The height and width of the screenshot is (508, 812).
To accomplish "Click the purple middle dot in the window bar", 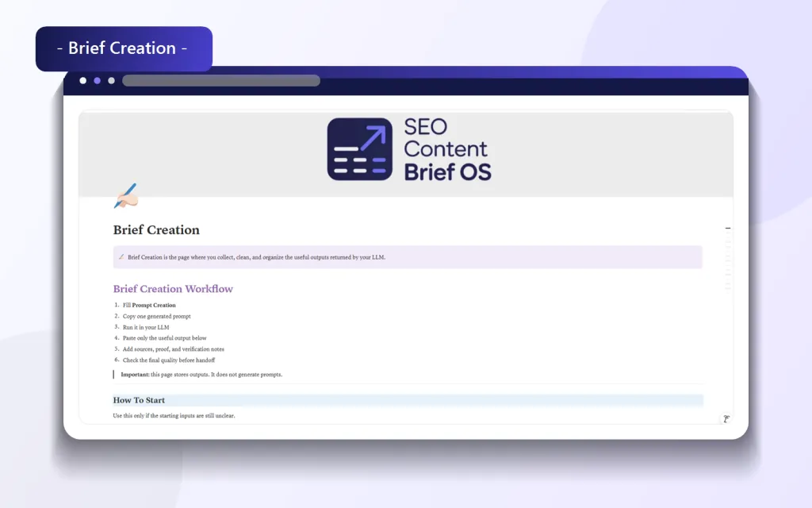I will [97, 80].
